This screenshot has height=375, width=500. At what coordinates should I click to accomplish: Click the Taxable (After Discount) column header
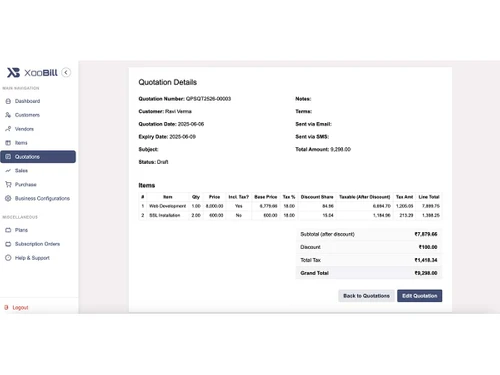click(365, 197)
